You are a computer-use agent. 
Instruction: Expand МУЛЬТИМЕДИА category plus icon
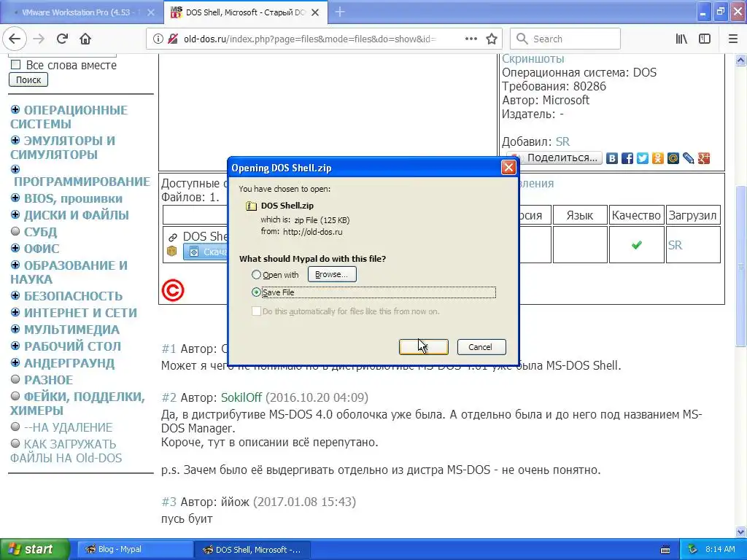15,329
